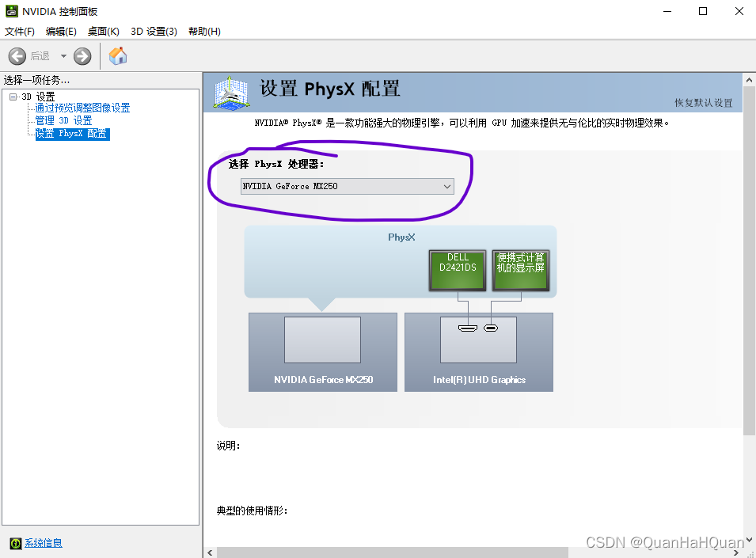Collapse the 3D 设置 tree node
Image resolution: width=756 pixels, height=558 pixels.
[13, 97]
